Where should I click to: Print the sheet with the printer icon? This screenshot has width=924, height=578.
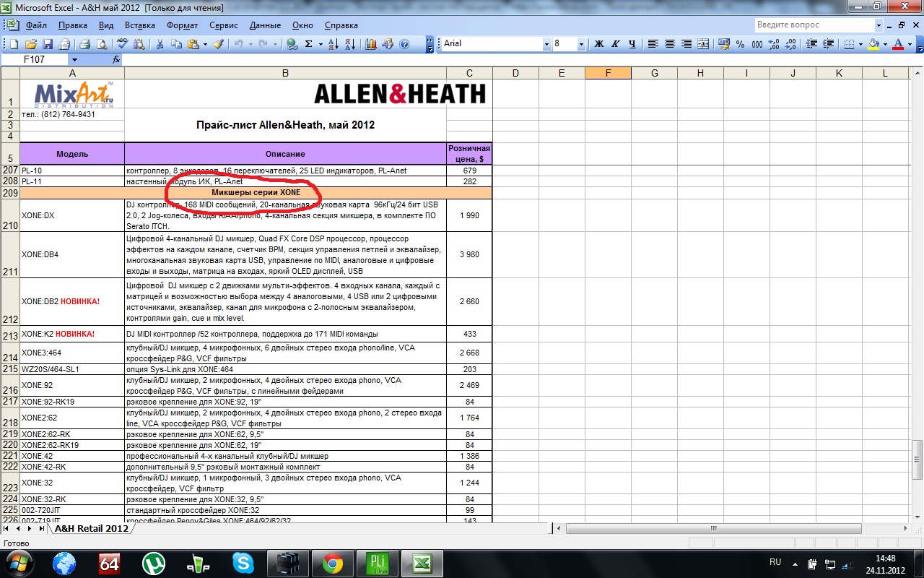[x=84, y=44]
